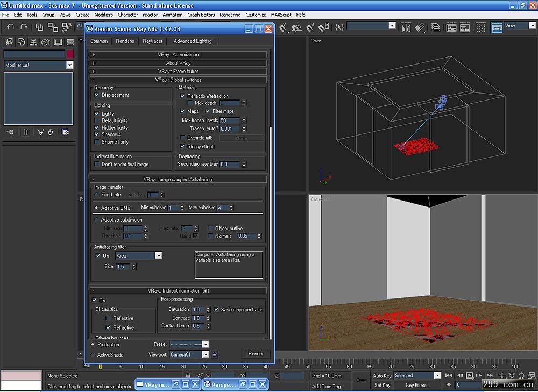Open the Preset dropdown in Render Scene
Viewport: 538px width, 392px height.
click(x=206, y=344)
